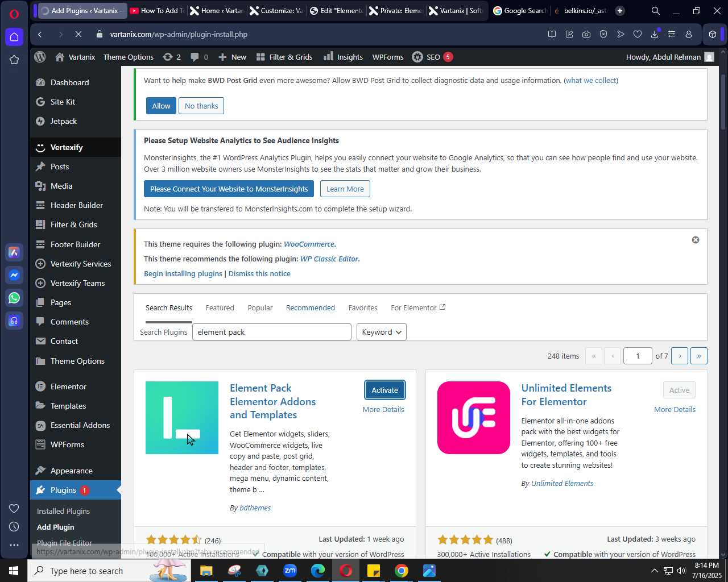728x582 pixels.
Task: Open For Elementor external tab
Action: (418, 307)
